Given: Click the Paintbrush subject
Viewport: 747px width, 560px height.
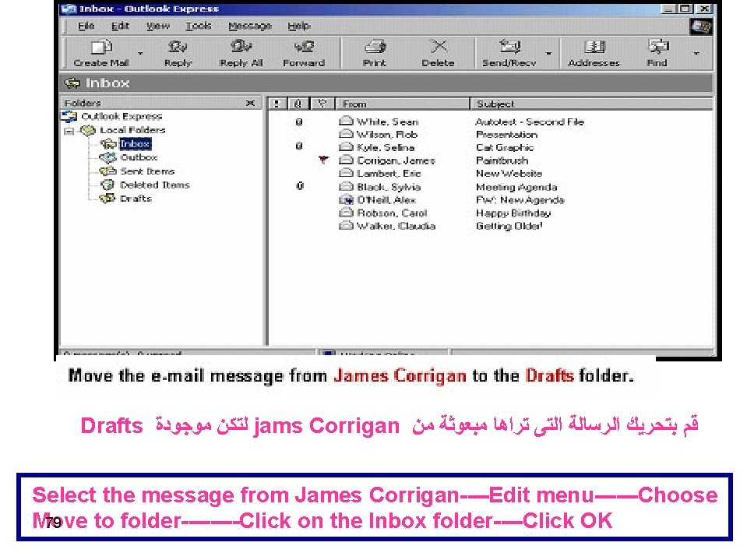Looking at the screenshot, I should coord(502,160).
